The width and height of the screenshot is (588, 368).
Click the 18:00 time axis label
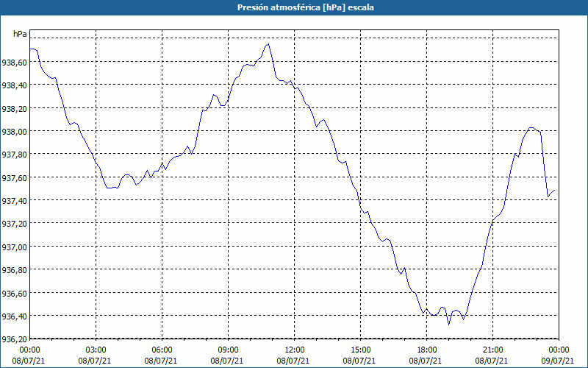tap(426, 350)
